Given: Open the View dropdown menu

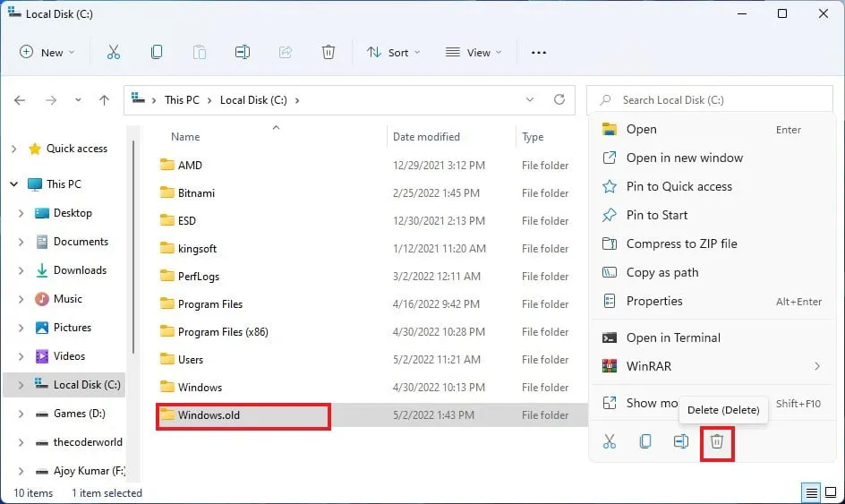Looking at the screenshot, I should [x=474, y=52].
